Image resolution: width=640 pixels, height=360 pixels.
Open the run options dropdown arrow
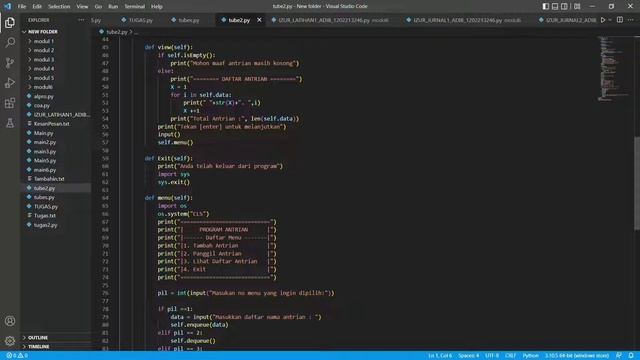(610, 20)
